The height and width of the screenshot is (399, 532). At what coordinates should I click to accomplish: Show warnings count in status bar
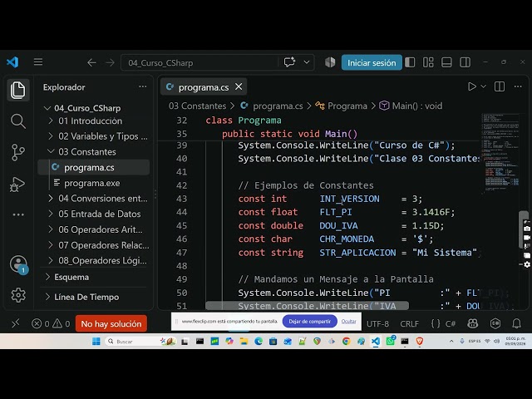(x=62, y=323)
